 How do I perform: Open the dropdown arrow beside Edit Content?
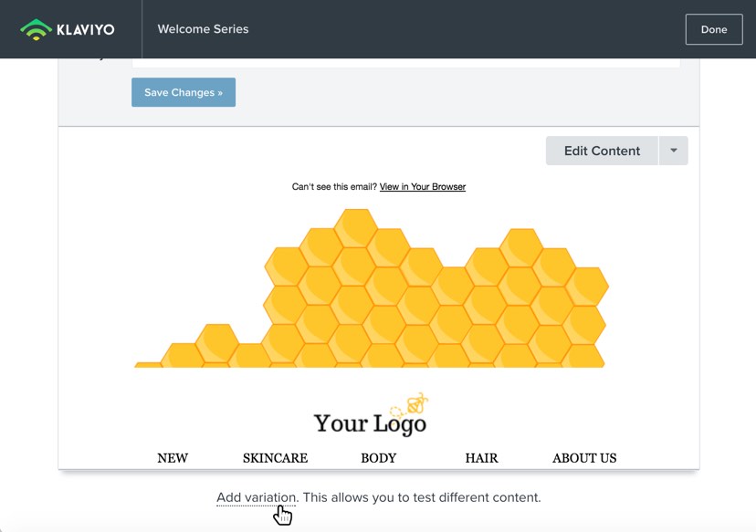coord(673,151)
